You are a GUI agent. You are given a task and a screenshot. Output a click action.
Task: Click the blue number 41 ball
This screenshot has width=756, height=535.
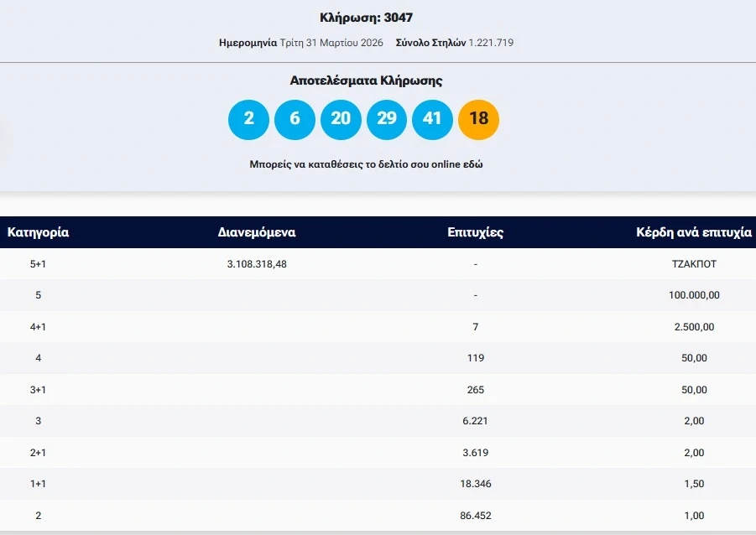[432, 119]
